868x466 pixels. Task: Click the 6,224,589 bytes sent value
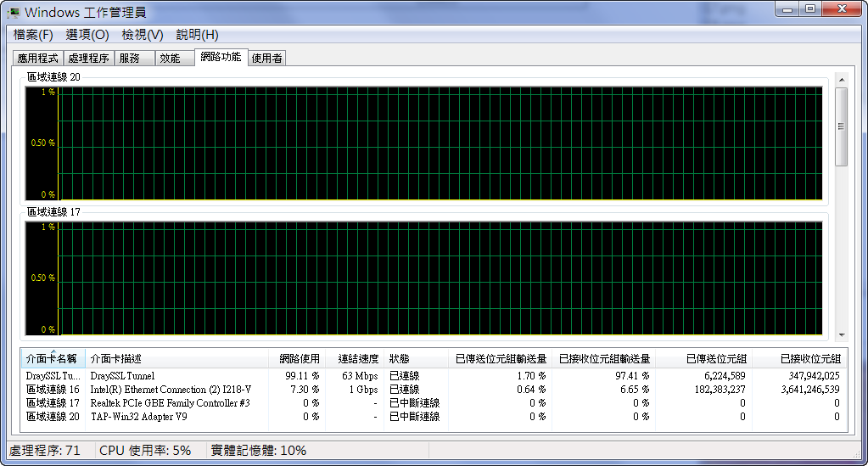[725, 376]
